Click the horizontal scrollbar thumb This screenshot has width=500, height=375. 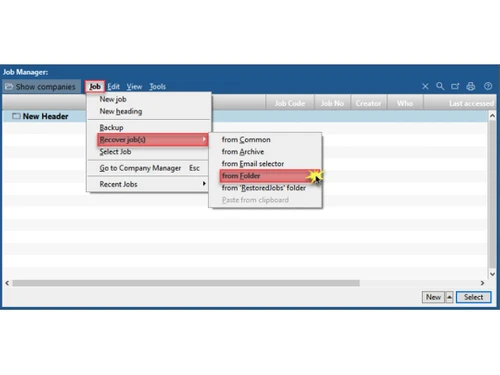pos(186,283)
